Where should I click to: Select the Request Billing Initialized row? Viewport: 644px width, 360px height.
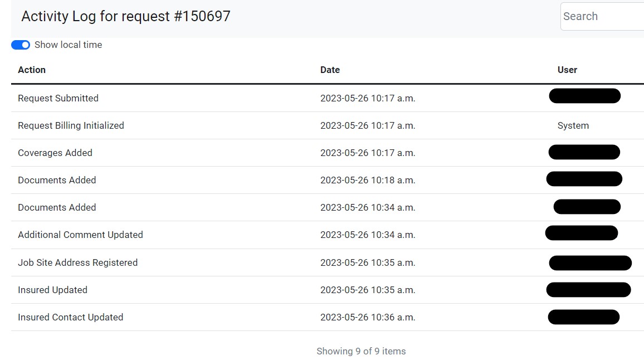328,125
